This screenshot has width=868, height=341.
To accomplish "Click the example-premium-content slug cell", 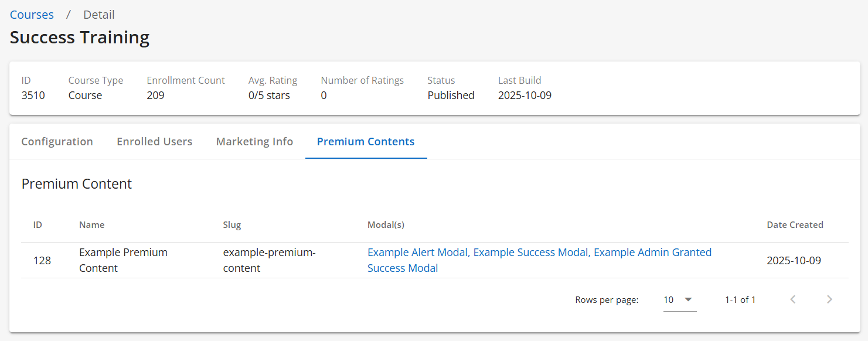I will pos(269,260).
